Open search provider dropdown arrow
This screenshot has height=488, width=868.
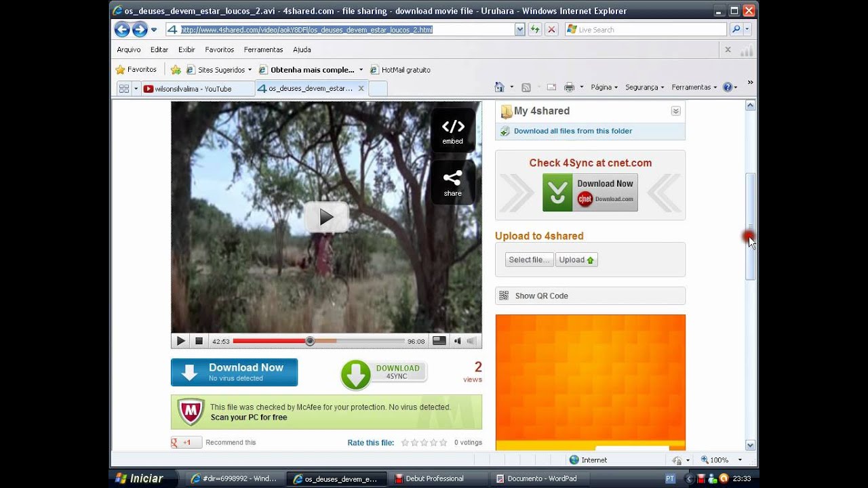pos(747,29)
